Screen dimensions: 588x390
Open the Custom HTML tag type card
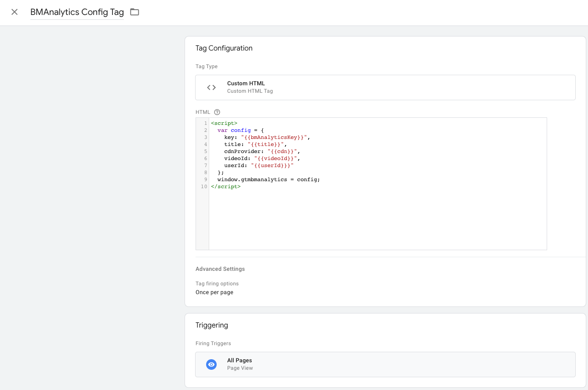click(x=385, y=87)
